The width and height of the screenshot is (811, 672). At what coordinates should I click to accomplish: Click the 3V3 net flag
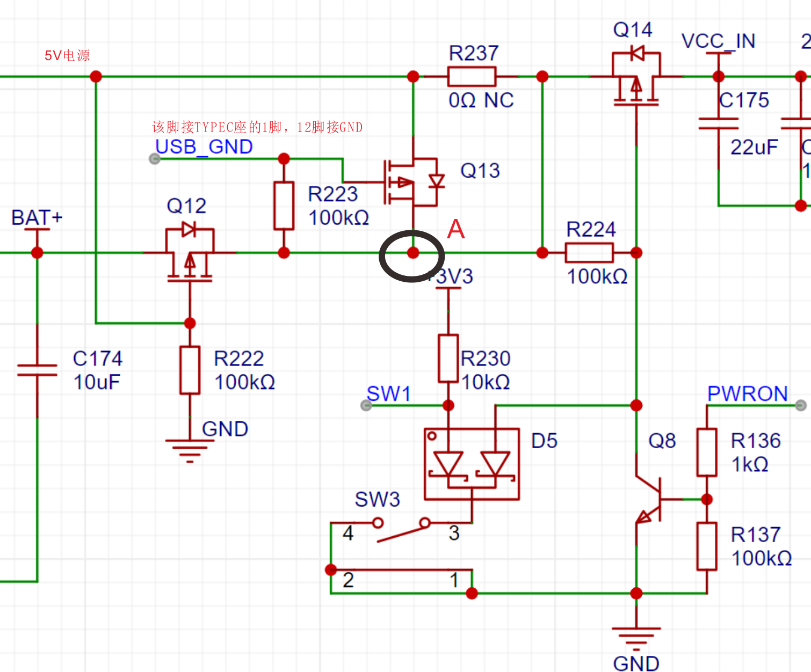448,288
